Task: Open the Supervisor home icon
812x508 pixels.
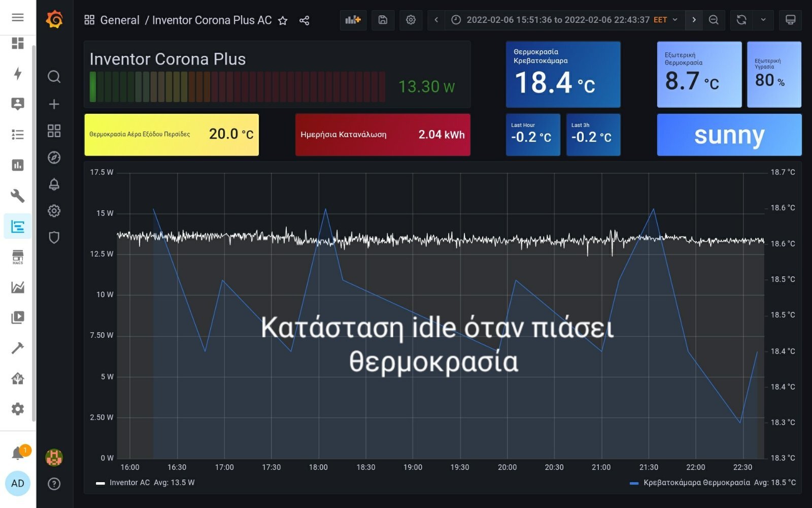Action: (x=18, y=378)
